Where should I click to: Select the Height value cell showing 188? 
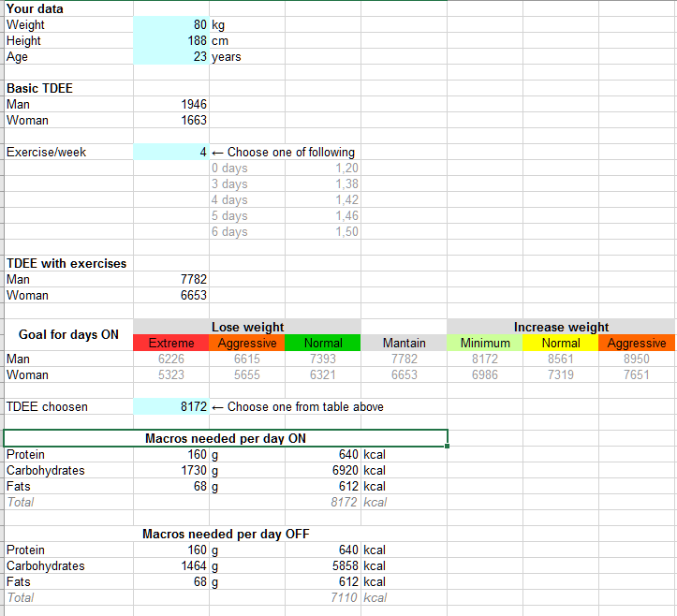click(171, 41)
